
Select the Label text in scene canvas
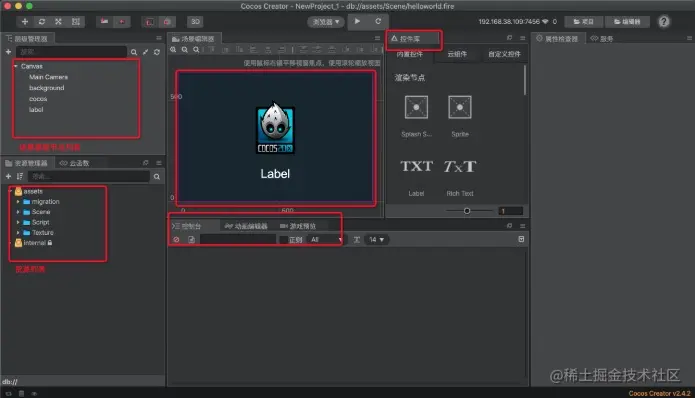pyautogui.click(x=275, y=174)
